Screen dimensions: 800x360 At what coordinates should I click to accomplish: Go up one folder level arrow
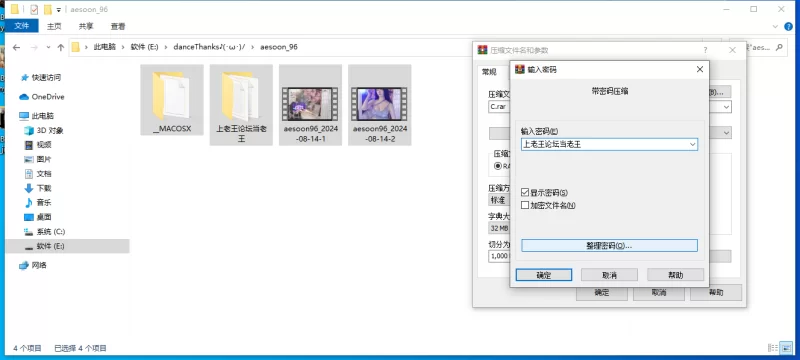61,47
